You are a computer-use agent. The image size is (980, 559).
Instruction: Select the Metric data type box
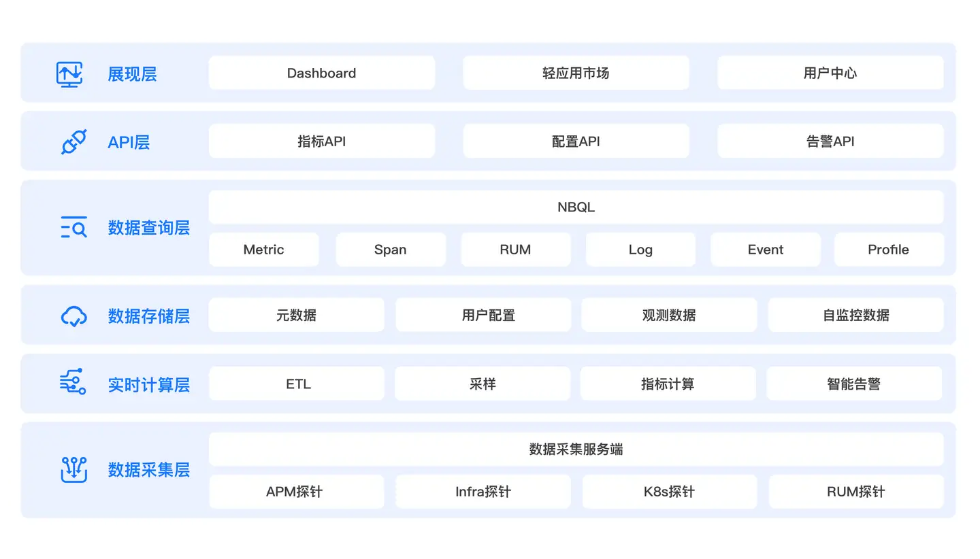pos(263,250)
